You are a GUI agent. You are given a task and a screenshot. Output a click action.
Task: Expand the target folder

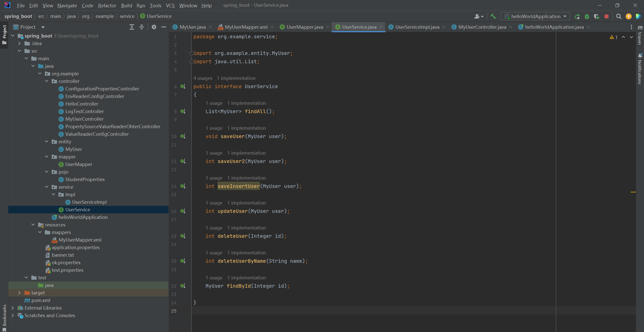tap(19, 293)
